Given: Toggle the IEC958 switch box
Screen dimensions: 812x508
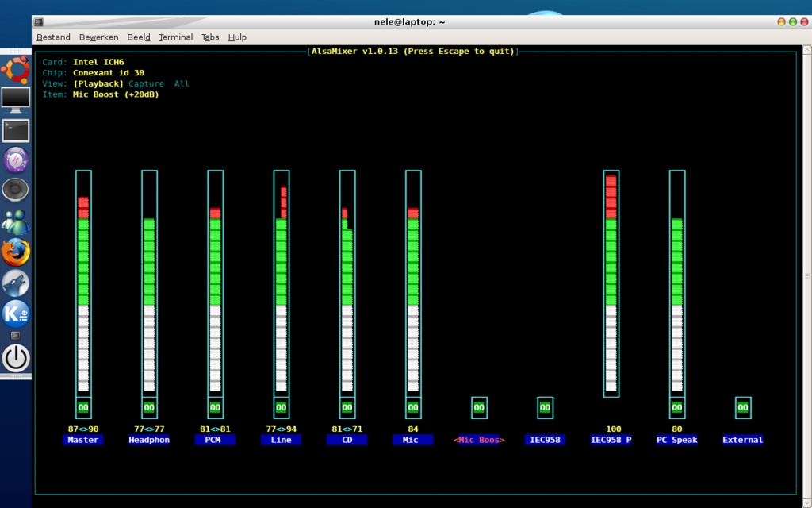Looking at the screenshot, I should tap(545, 407).
